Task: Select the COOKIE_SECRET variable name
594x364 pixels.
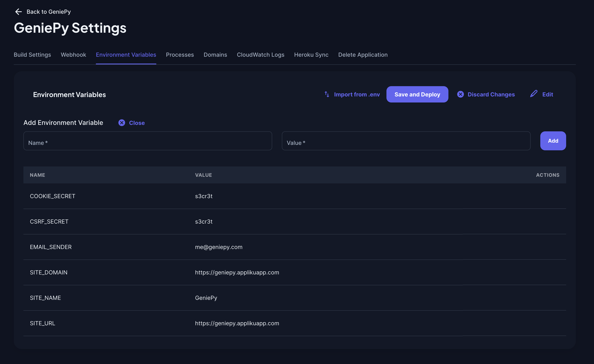Action: click(x=52, y=196)
